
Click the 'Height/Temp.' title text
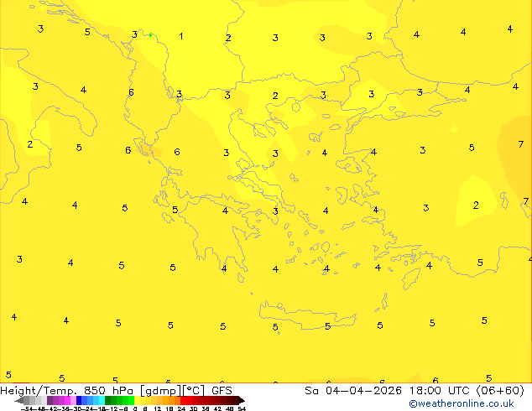pos(37,391)
